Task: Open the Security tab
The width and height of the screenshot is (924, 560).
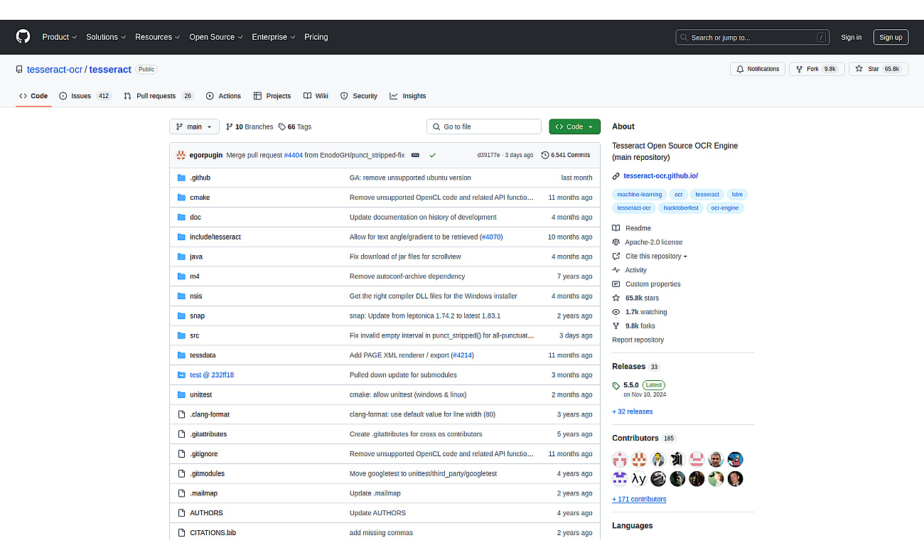Action: click(359, 96)
